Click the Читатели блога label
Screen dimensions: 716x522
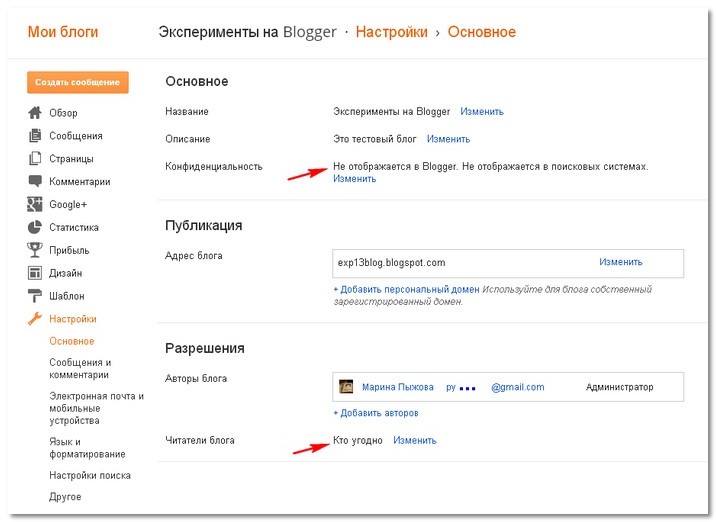200,440
